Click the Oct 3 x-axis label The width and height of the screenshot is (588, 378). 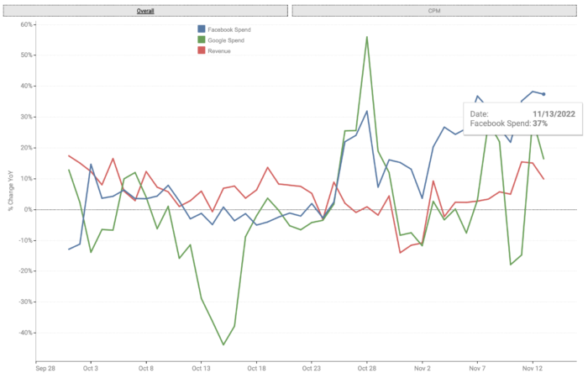(x=91, y=368)
